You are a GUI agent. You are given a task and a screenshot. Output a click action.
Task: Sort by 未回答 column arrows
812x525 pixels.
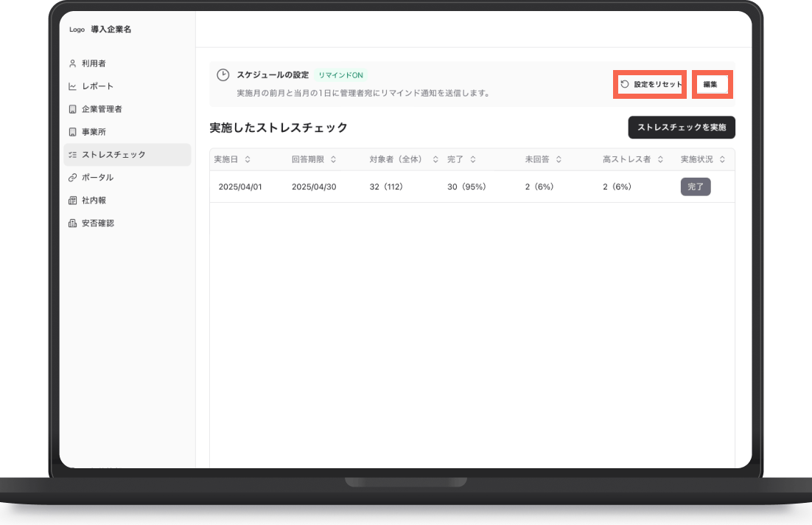pos(559,159)
